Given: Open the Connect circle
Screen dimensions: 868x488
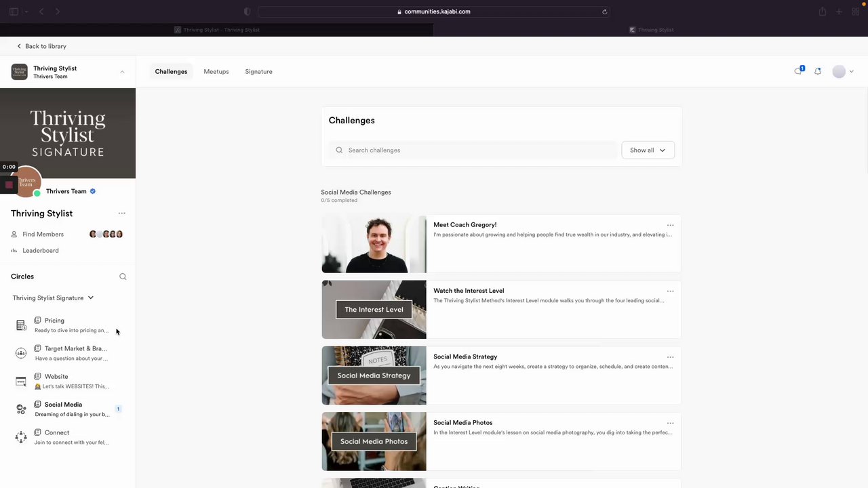Looking at the screenshot, I should [x=68, y=437].
